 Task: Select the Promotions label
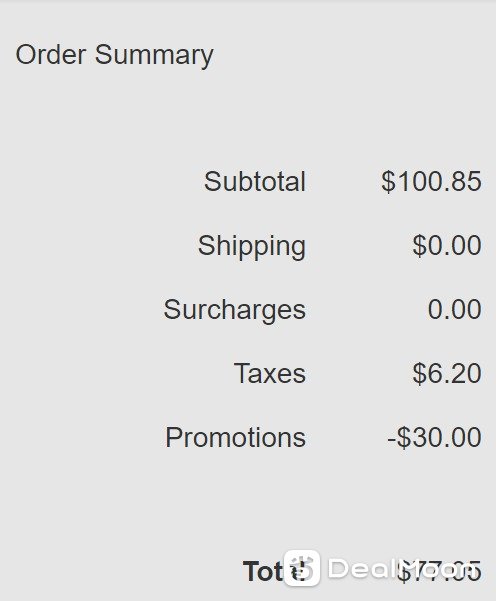tap(235, 437)
